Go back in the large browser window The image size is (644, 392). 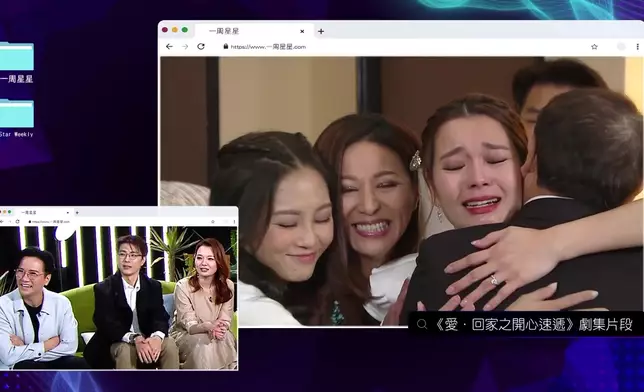click(x=169, y=47)
